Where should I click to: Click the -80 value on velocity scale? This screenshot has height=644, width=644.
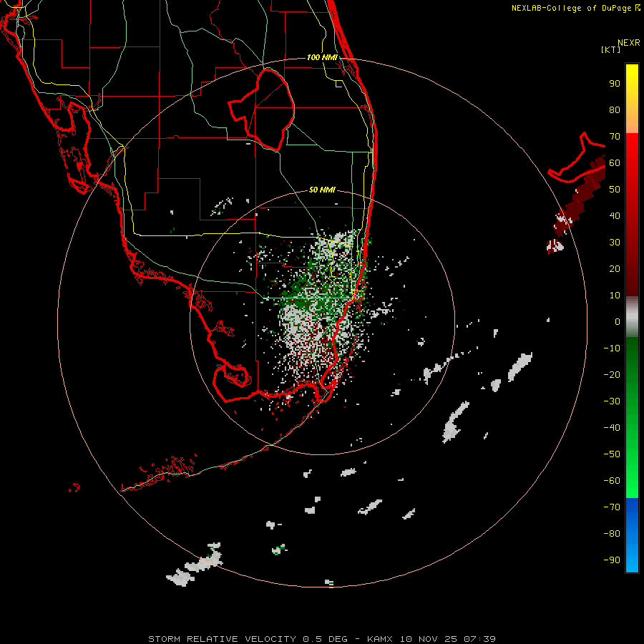point(612,534)
